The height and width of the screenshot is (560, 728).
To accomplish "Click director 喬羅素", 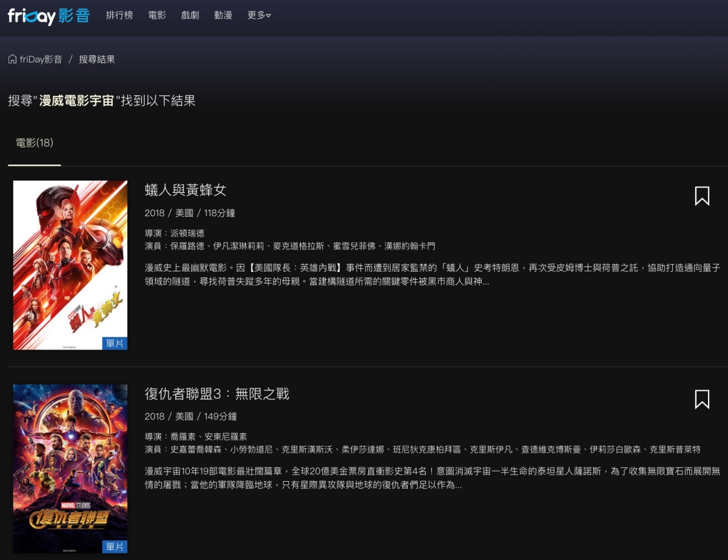I will click(183, 437).
